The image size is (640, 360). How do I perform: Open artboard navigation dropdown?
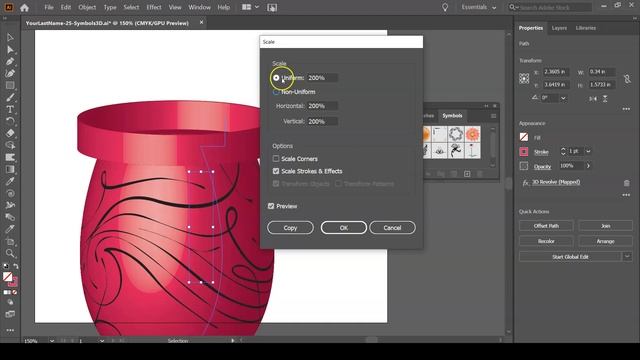coord(102,341)
